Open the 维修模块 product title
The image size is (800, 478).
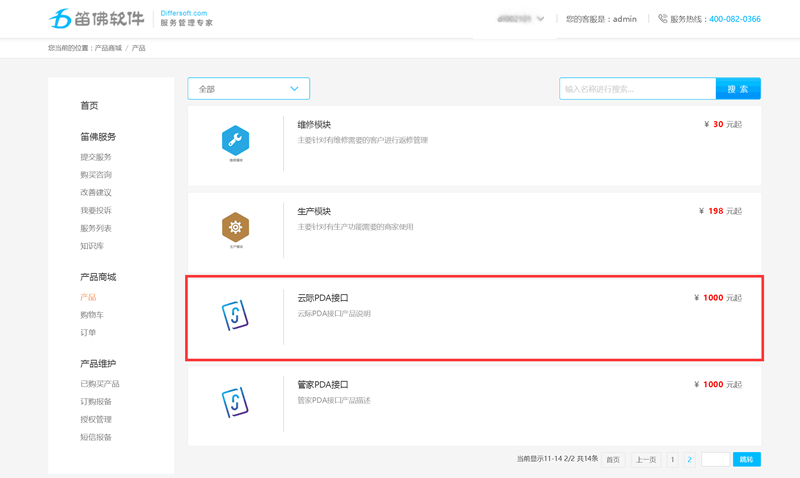pos(314,125)
